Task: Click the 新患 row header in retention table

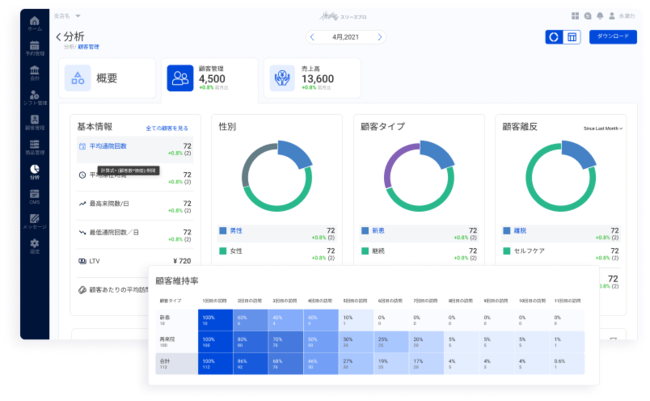Action: click(x=177, y=320)
